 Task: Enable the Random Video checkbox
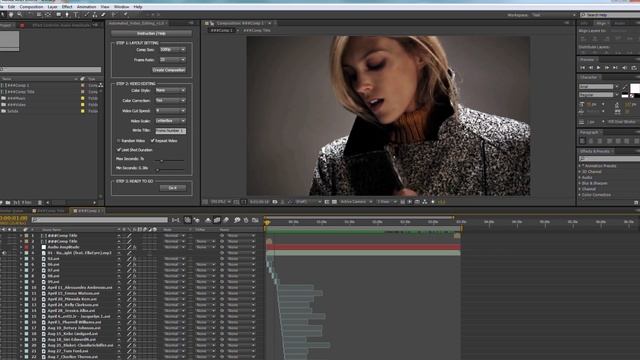click(x=119, y=141)
